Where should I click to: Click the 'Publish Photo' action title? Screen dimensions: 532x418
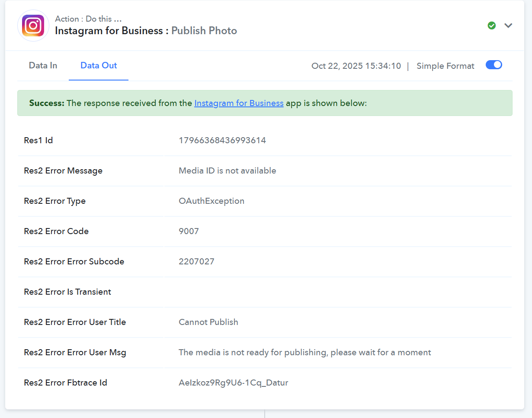(x=204, y=31)
